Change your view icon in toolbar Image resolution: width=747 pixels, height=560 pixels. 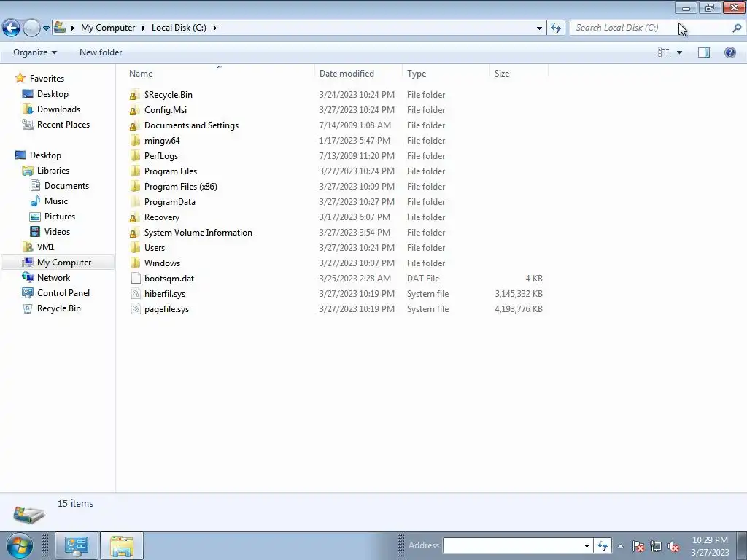(663, 52)
